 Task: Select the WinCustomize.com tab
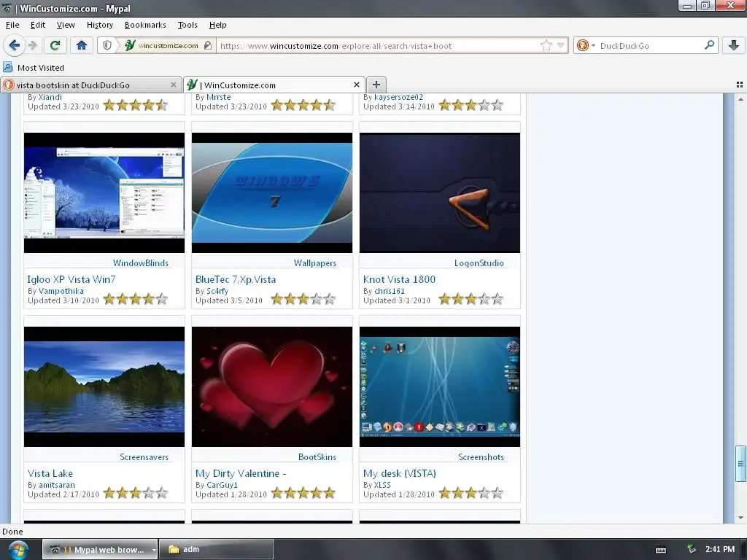coord(274,85)
